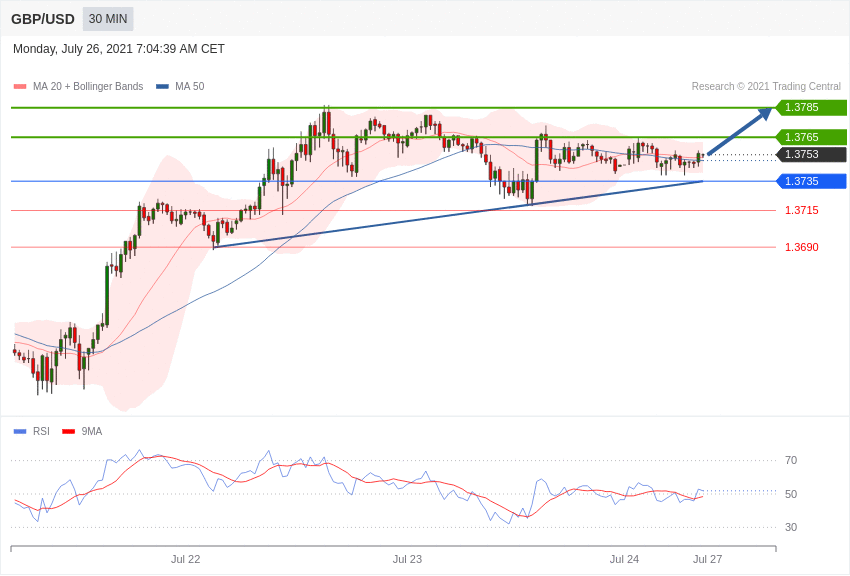Click the Jul 27 date axis label
The height and width of the screenshot is (576, 850).
(x=707, y=559)
